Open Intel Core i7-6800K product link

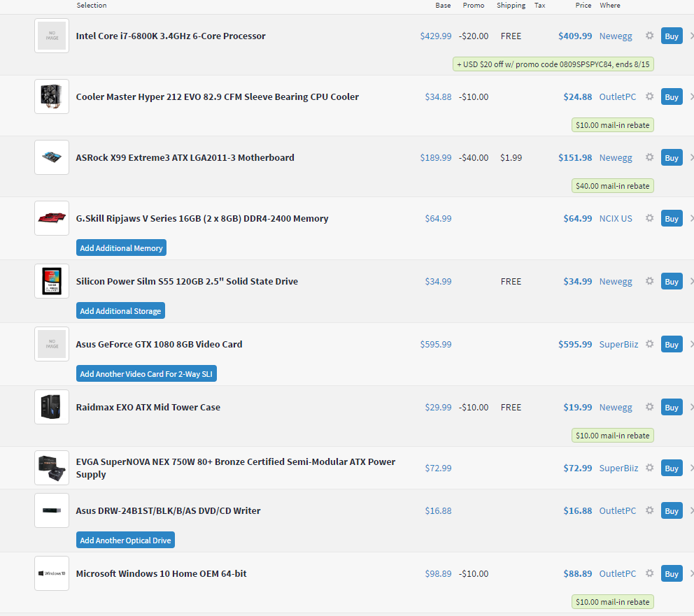coord(171,36)
